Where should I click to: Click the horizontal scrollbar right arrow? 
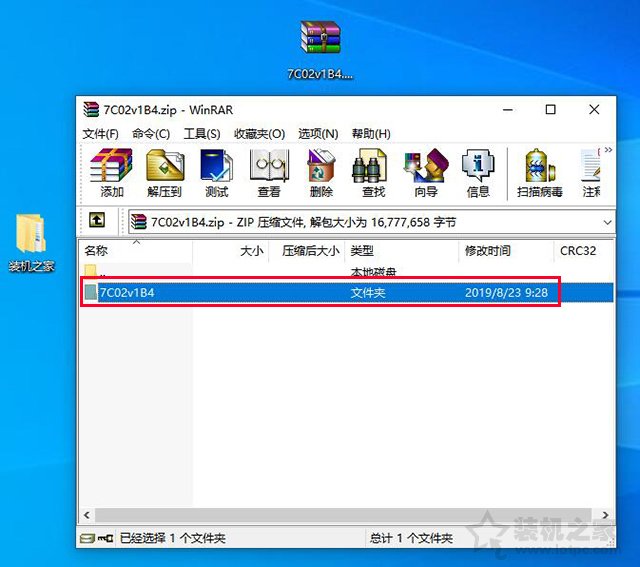(x=606, y=515)
